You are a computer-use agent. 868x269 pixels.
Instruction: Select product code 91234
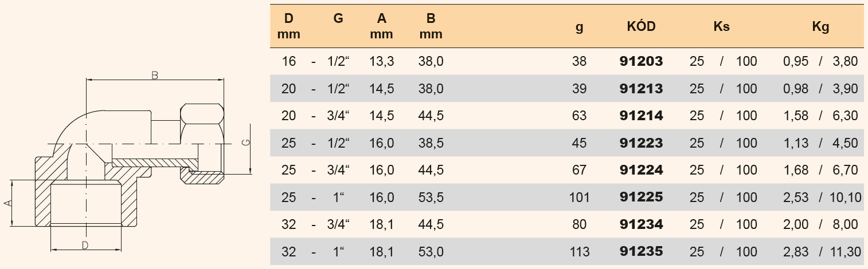click(x=641, y=224)
